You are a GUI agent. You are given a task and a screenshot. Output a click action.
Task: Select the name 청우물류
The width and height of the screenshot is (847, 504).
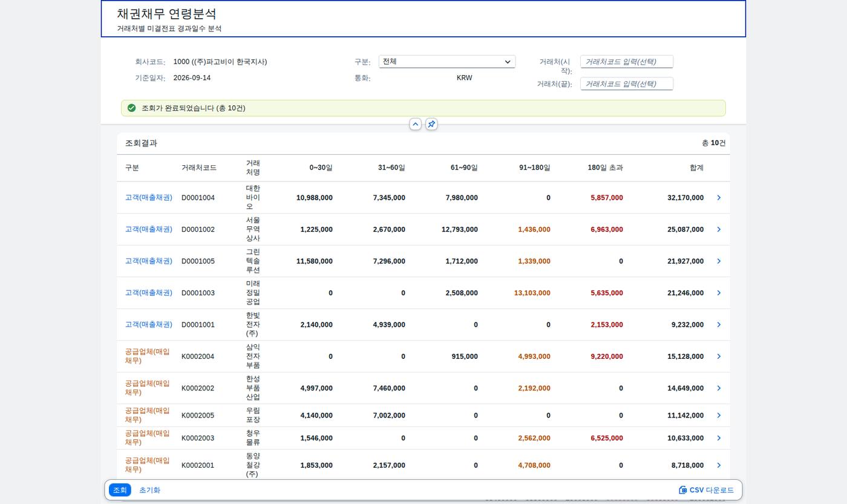(253, 438)
